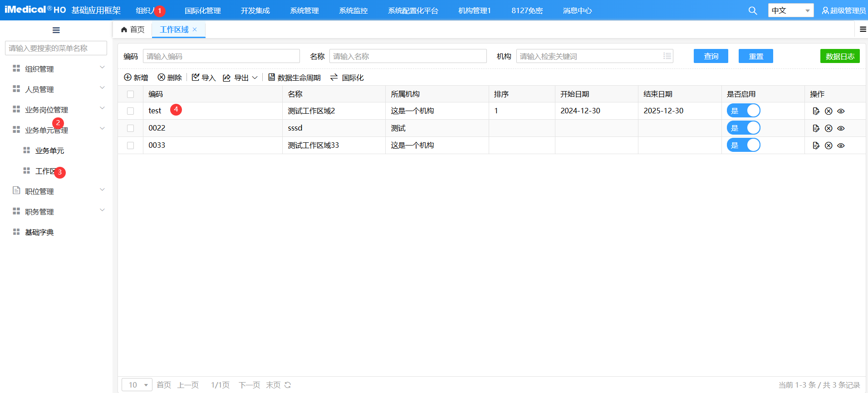Open the 中文 language dropdown
This screenshot has height=393, width=868.
click(790, 10)
